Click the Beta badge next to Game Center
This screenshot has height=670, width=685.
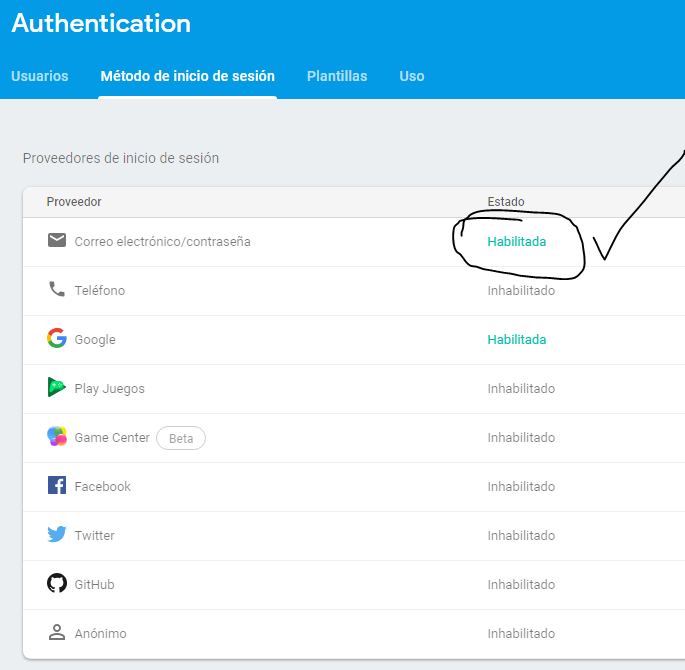point(181,438)
